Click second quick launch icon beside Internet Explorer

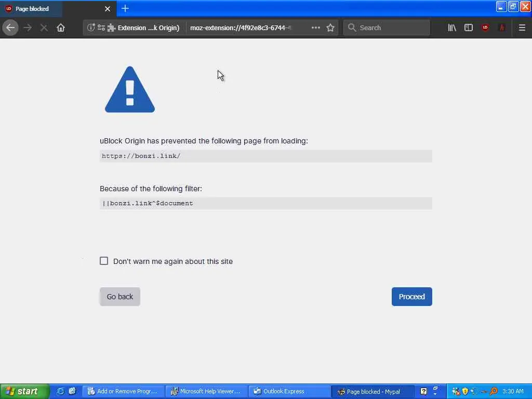(x=72, y=391)
